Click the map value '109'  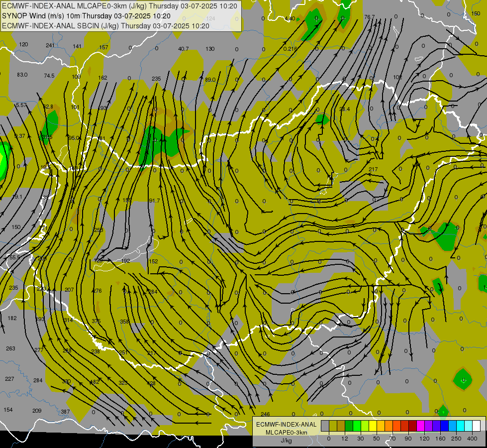[x=76, y=77]
